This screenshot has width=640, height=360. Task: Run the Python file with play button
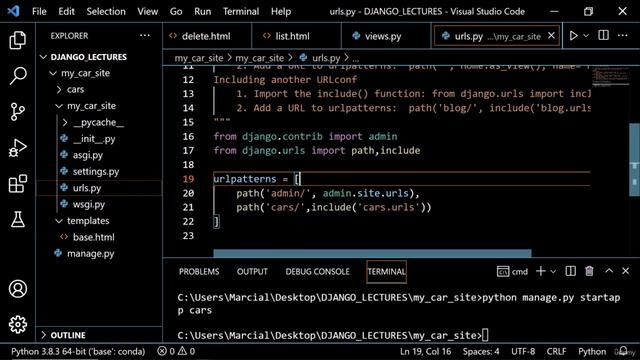pyautogui.click(x=573, y=36)
